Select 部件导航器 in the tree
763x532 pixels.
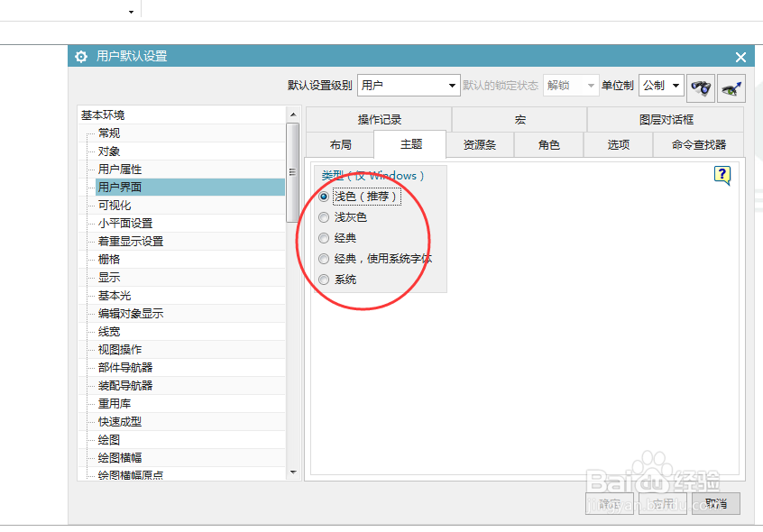pos(125,368)
